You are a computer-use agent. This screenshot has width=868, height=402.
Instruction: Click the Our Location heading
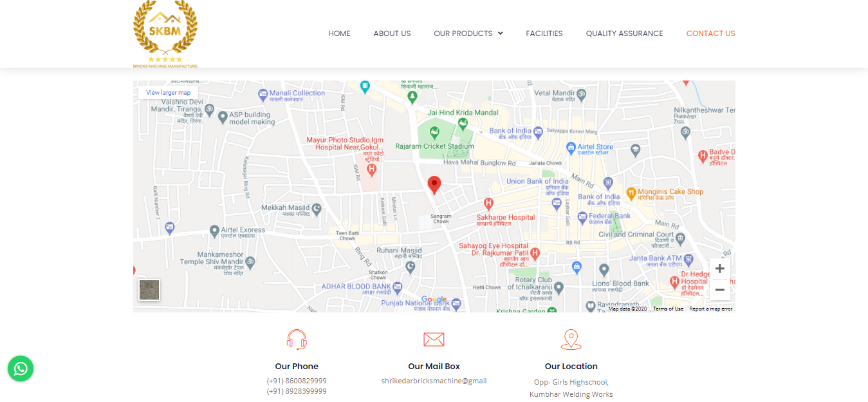point(571,366)
